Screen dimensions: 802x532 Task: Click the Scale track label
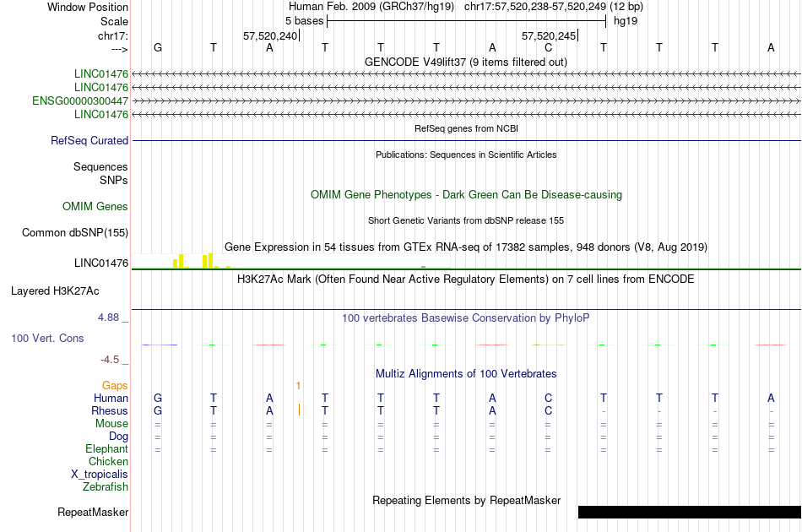click(114, 21)
